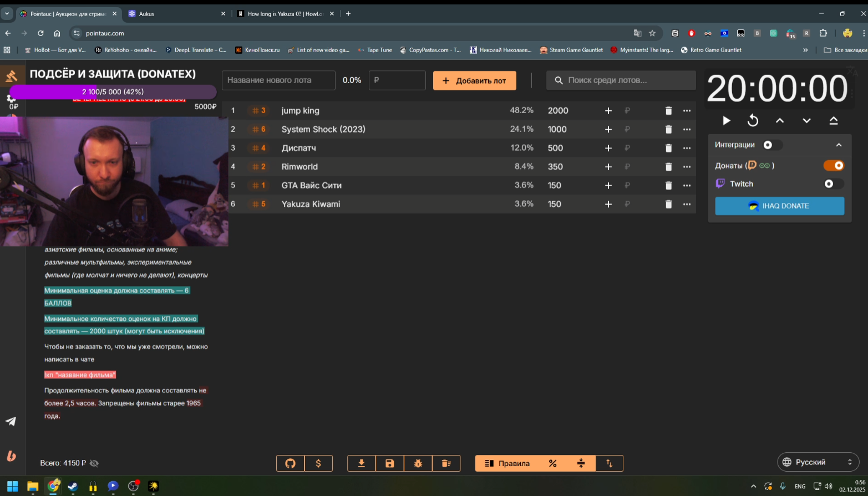868x496 pixels.
Task: Disable the Донаты toggle
Action: 834,165
